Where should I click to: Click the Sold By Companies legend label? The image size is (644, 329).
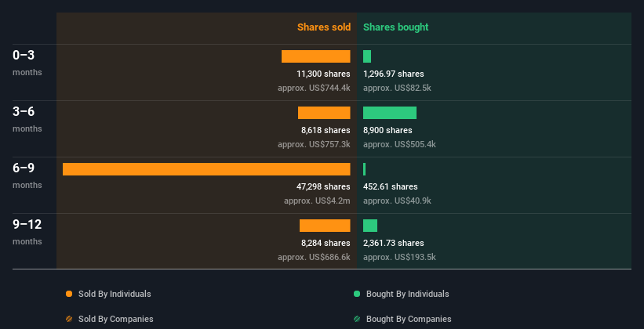pos(116,319)
